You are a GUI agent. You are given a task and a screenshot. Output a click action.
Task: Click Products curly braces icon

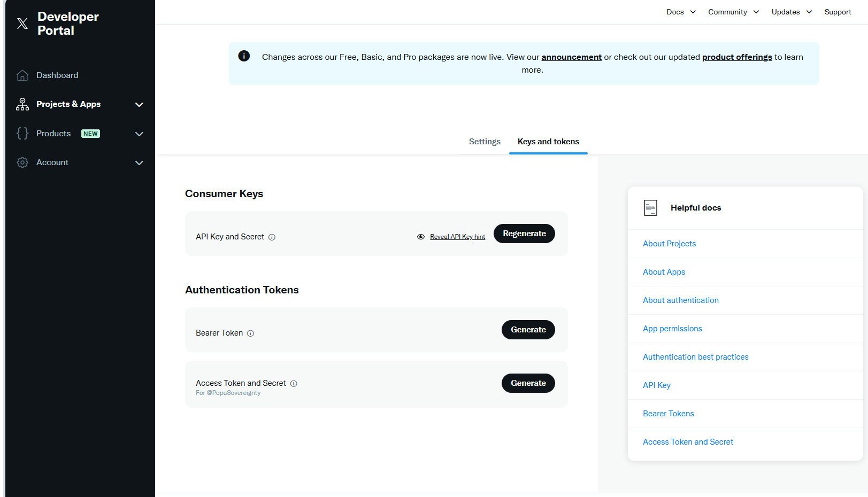(x=22, y=133)
